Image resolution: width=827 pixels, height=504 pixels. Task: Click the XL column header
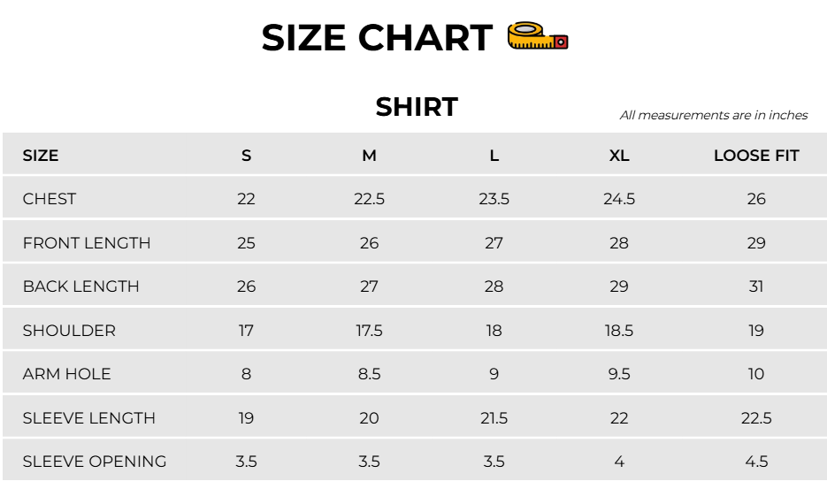click(619, 156)
